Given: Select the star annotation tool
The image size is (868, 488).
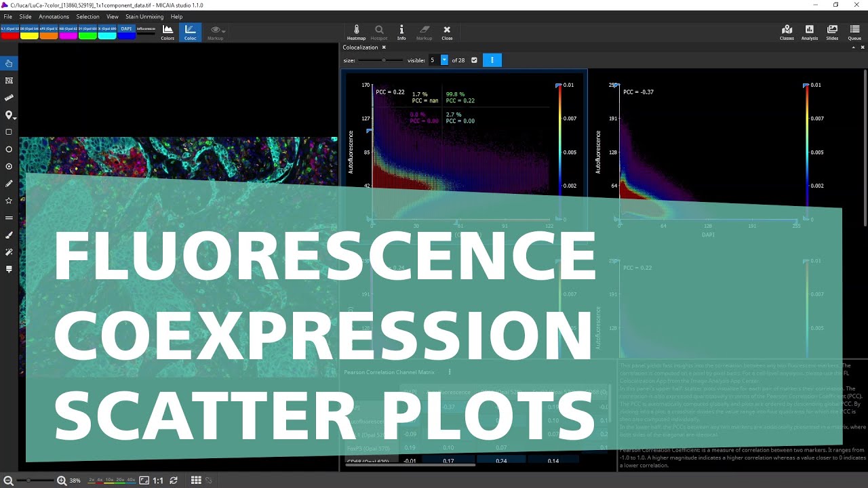Looking at the screenshot, I should (x=9, y=201).
